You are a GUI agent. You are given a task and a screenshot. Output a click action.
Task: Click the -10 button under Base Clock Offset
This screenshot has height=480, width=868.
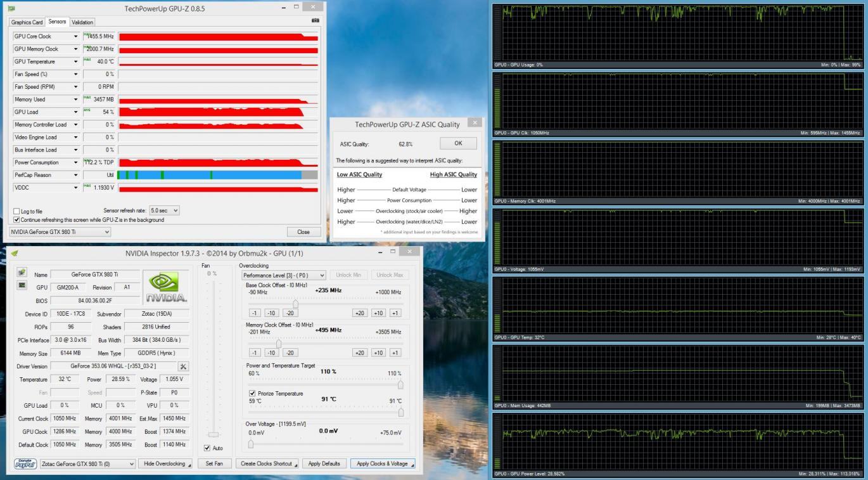coord(272,313)
